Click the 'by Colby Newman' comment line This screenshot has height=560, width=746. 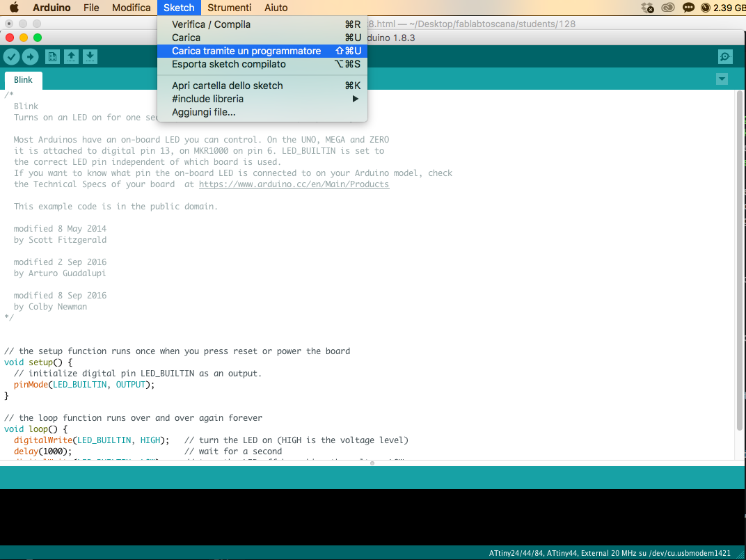[50, 306]
